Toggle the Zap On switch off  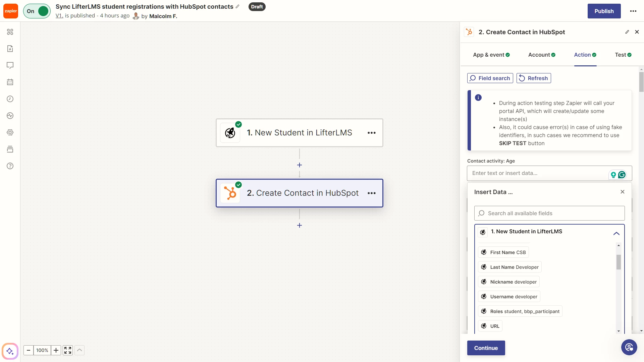[x=37, y=11]
